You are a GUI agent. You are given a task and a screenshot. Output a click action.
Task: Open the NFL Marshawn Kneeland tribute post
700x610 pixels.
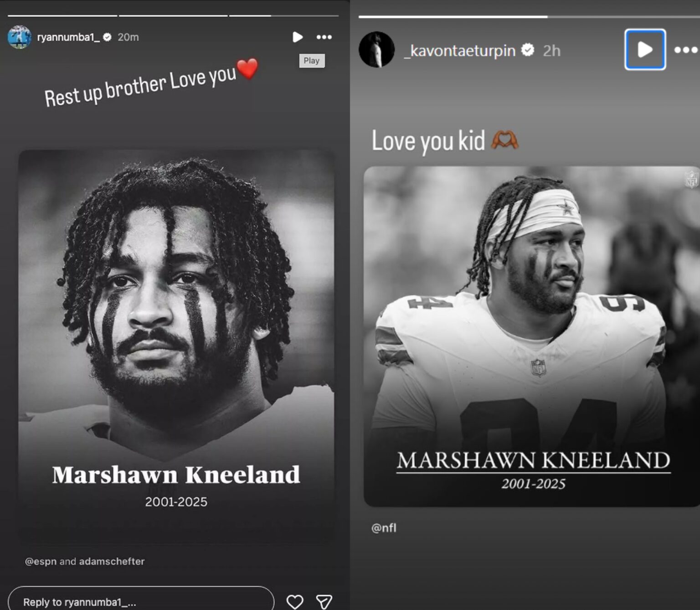[532, 336]
